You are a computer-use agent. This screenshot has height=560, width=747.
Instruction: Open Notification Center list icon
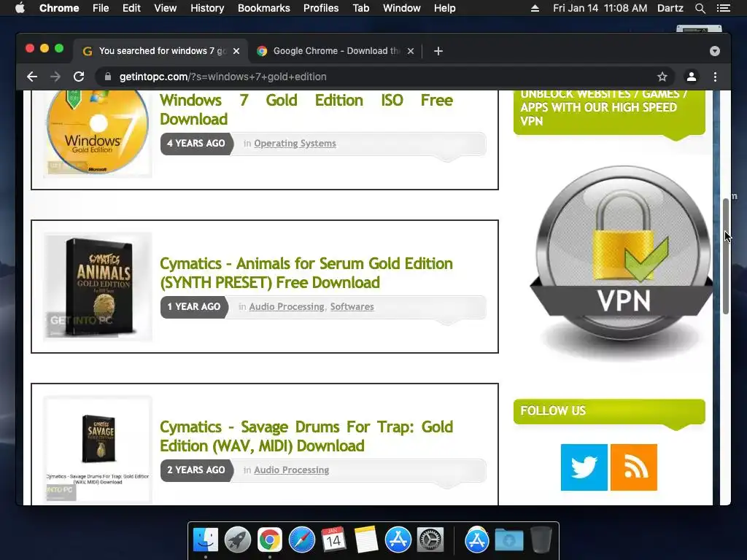[x=724, y=8]
